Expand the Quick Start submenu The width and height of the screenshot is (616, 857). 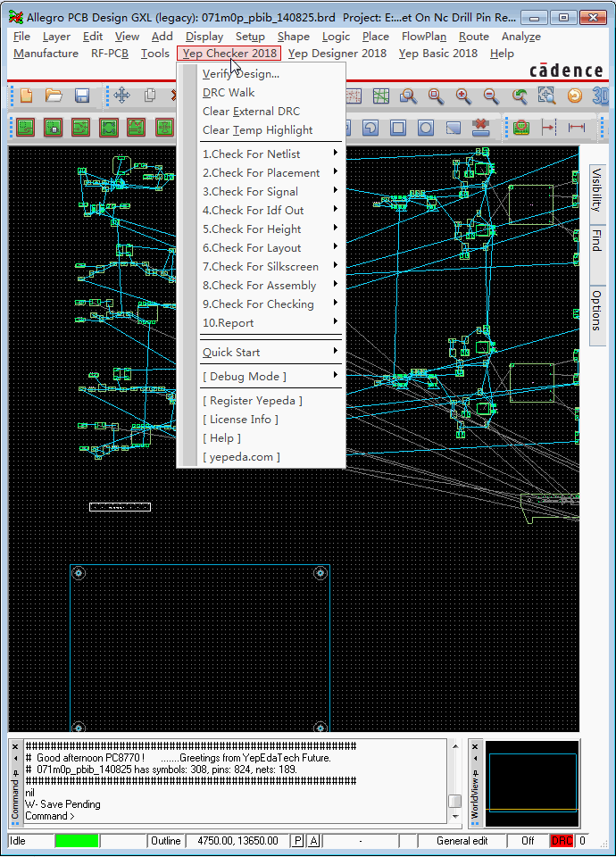click(271, 352)
